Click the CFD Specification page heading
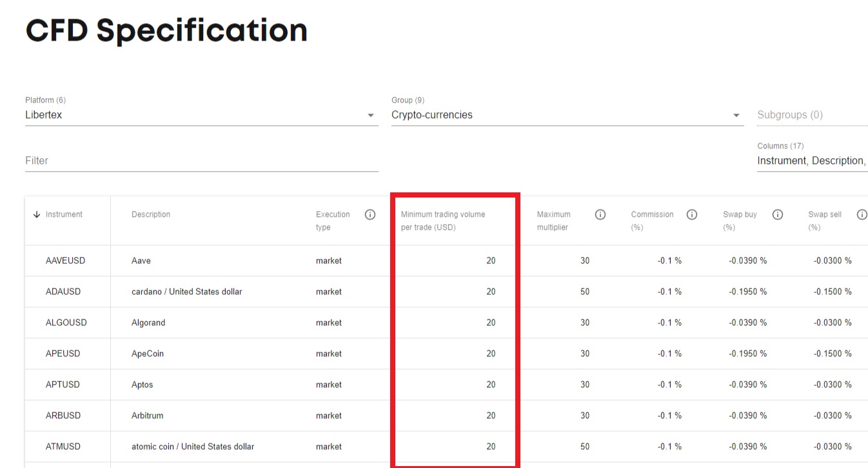The width and height of the screenshot is (868, 468). click(166, 30)
